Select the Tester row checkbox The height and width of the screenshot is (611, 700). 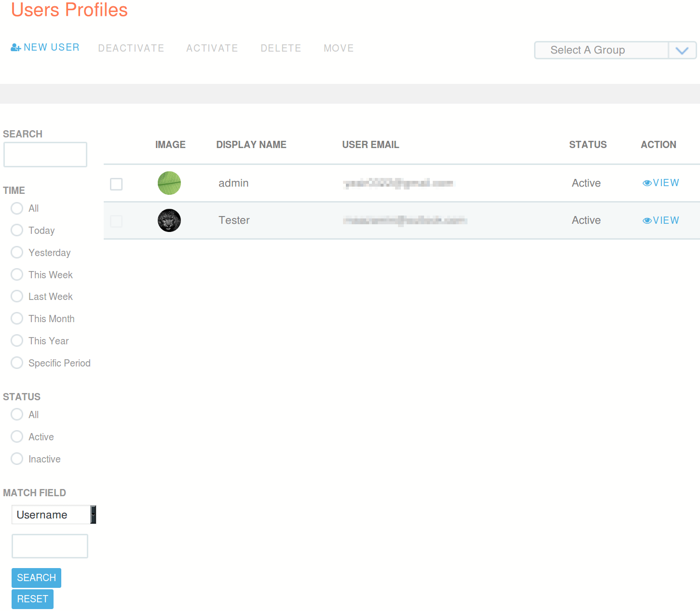[116, 221]
